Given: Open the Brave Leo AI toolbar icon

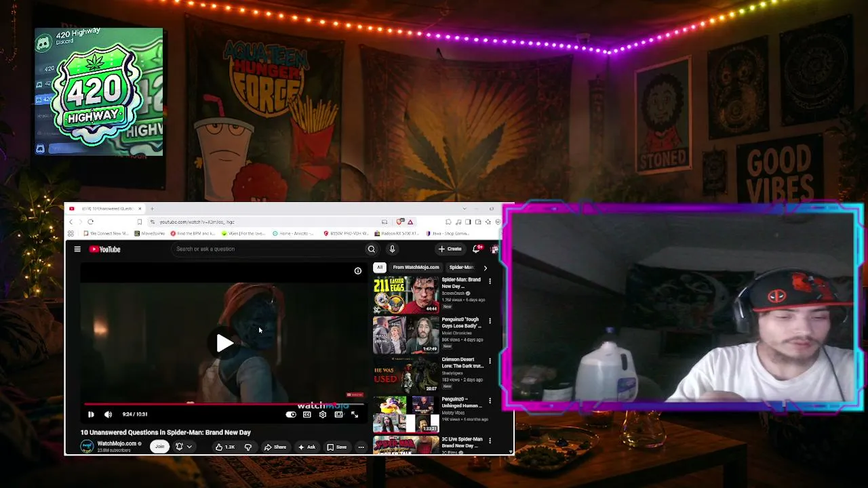Looking at the screenshot, I should [x=488, y=222].
